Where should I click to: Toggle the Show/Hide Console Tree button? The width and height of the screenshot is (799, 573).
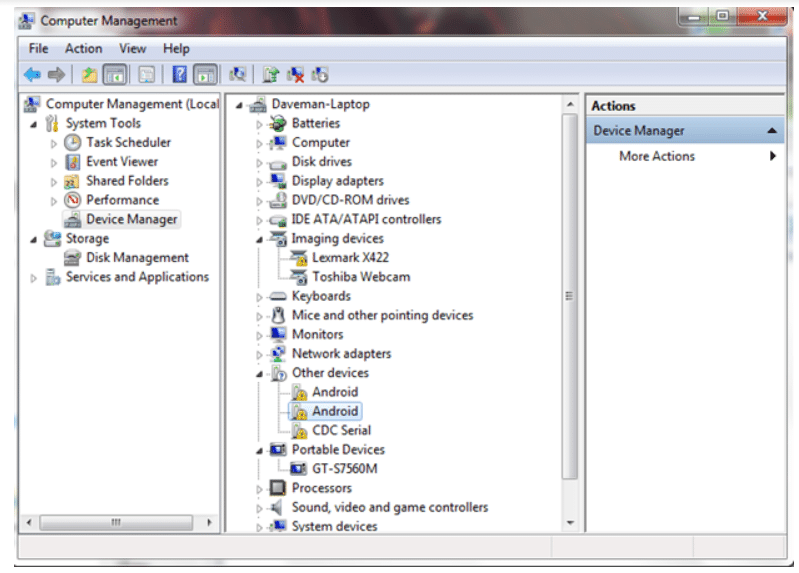point(115,74)
